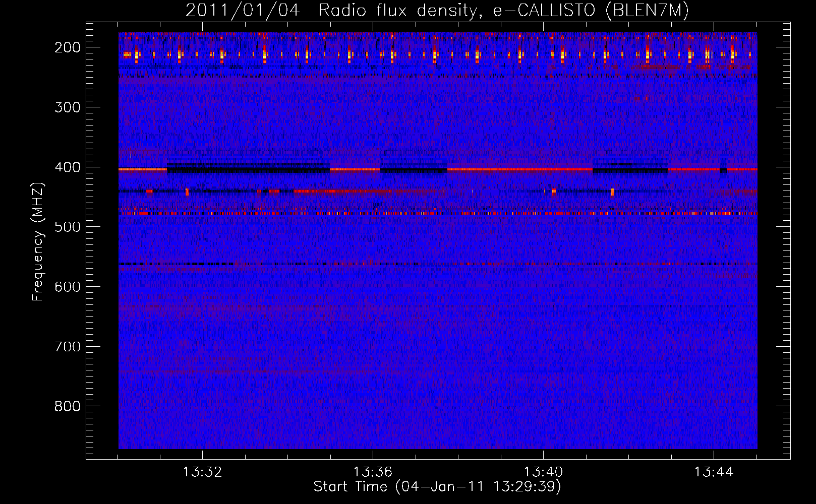
Task: Click the date "2011/01/04" in the title
Action: [243, 11]
